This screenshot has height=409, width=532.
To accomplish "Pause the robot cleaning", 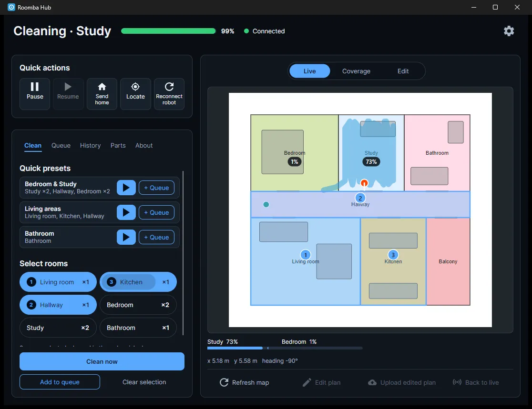I will 35,94.
